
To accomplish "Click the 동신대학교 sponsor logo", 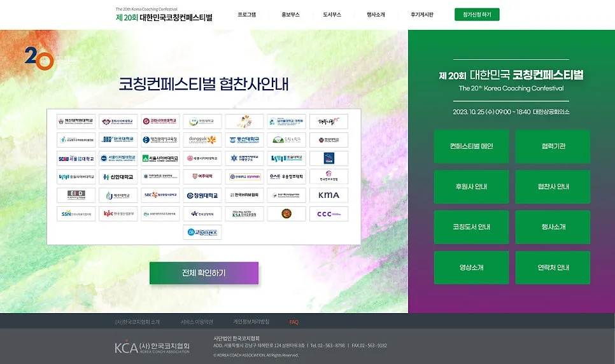I will (x=244, y=139).
